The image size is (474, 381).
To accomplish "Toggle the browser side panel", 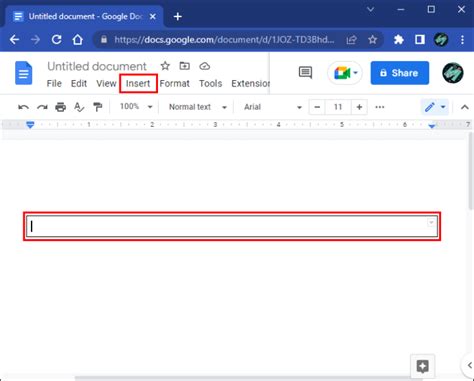I will pyautogui.click(x=420, y=40).
